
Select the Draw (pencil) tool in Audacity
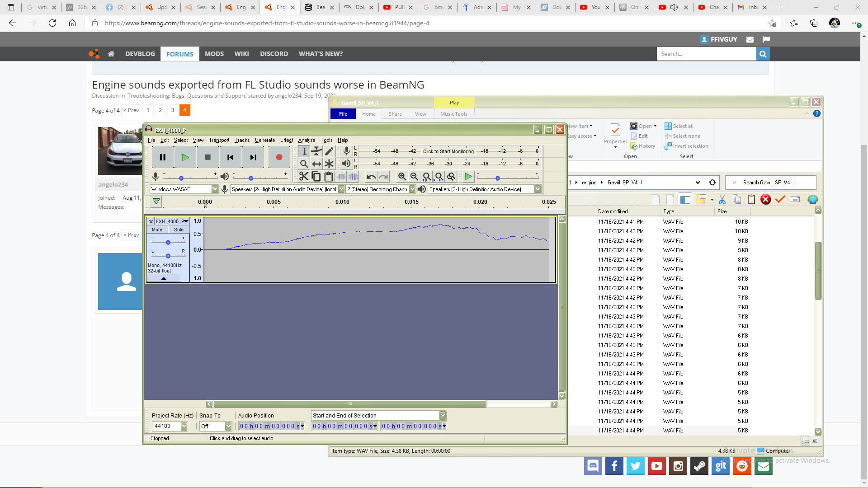tap(329, 151)
